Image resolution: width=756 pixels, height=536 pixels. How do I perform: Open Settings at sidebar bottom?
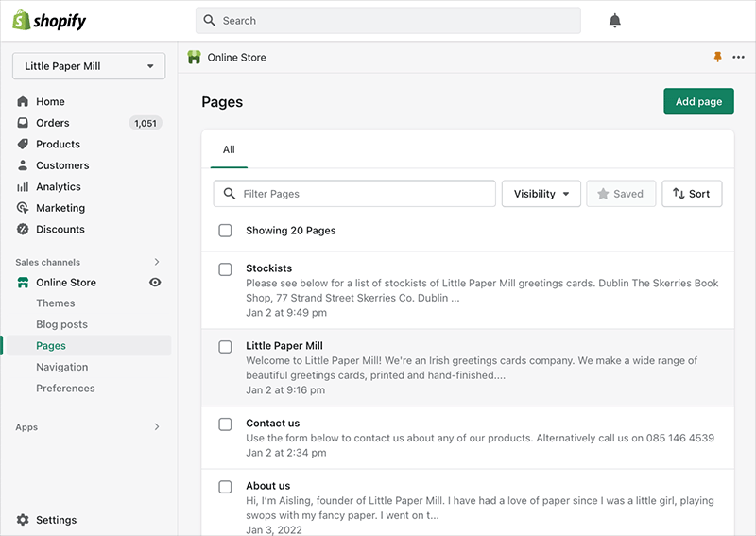tap(56, 520)
